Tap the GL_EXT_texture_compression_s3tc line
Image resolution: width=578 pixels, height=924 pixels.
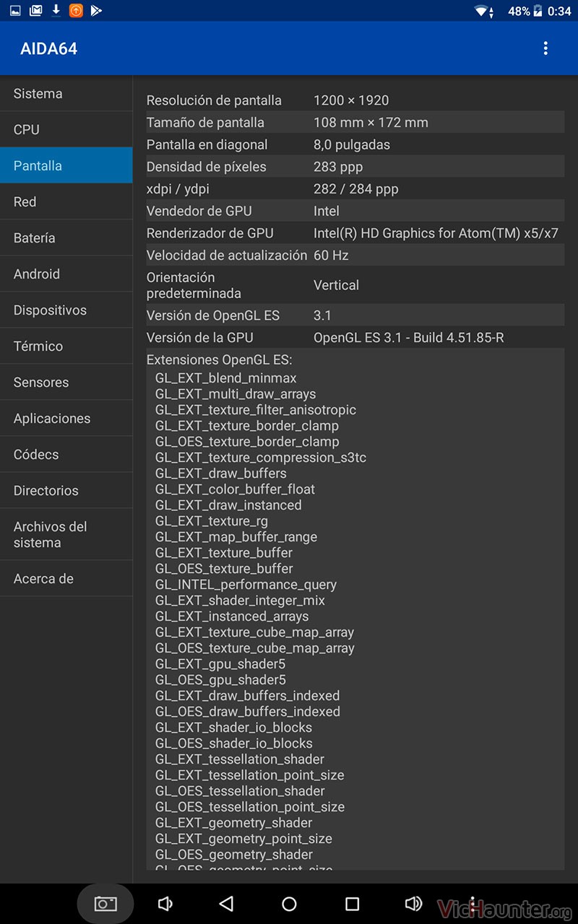pos(261,457)
